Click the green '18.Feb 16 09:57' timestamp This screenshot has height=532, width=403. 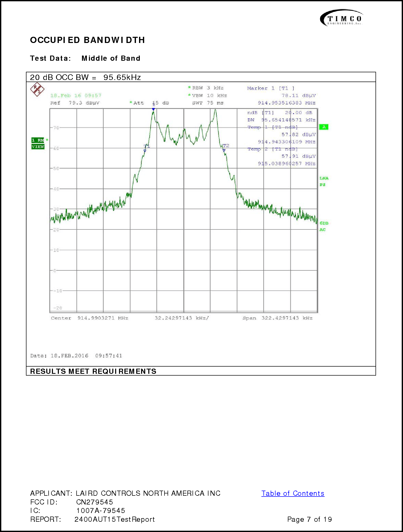[x=76, y=96]
